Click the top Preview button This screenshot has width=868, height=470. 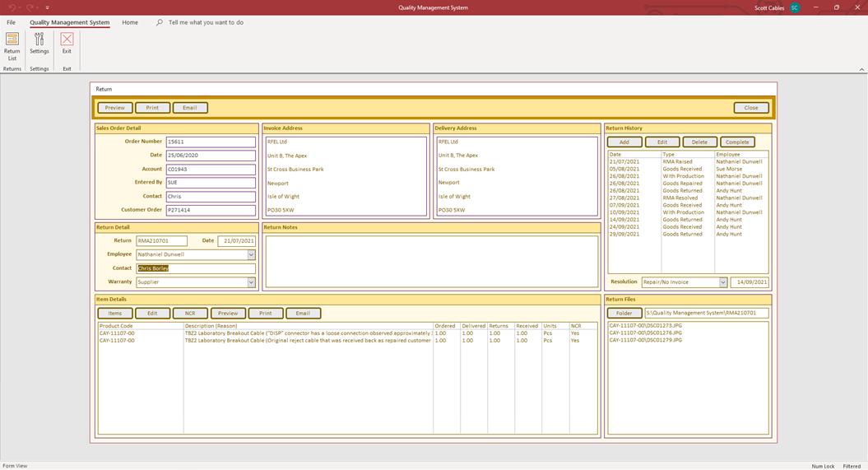(x=115, y=108)
